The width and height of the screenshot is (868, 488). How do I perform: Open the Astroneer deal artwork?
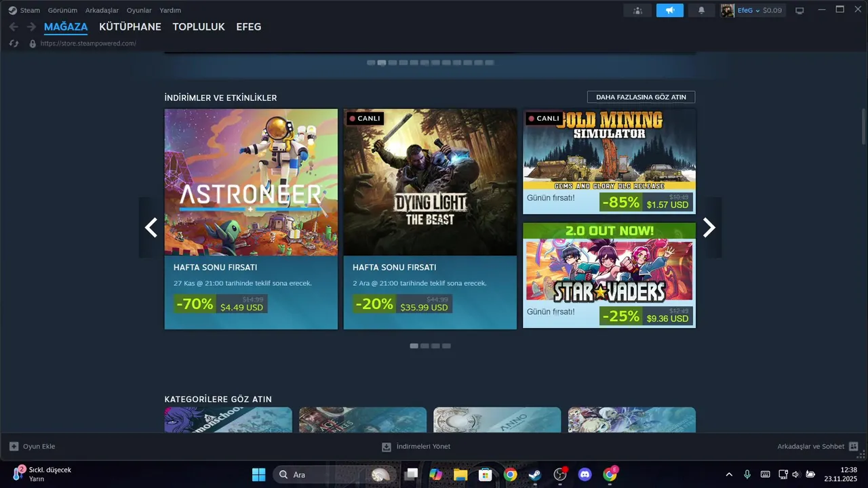coord(251,182)
